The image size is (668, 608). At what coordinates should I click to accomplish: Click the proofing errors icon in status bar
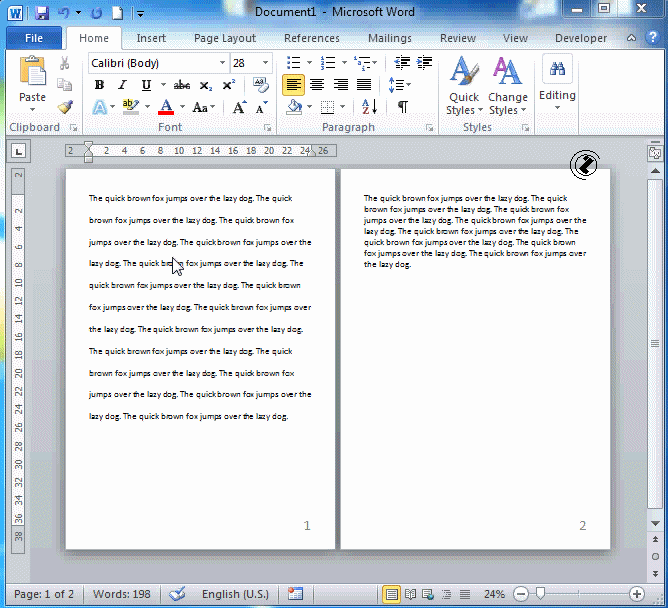pyautogui.click(x=177, y=594)
